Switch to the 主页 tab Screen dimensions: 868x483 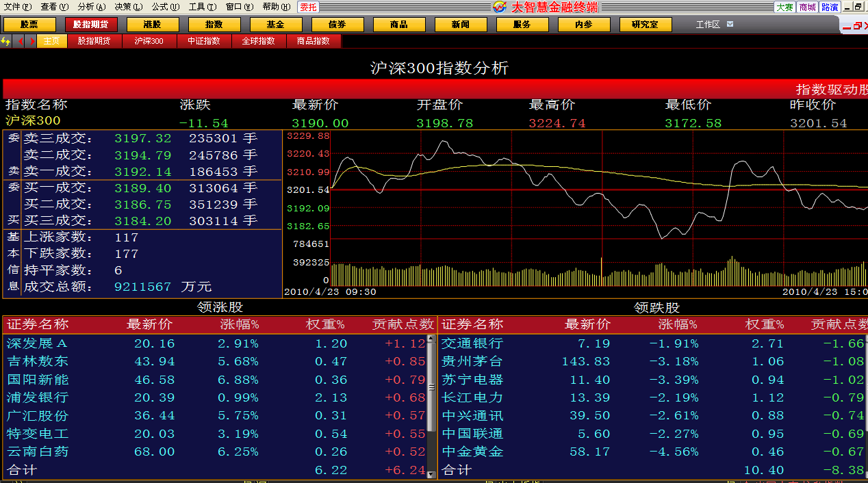51,41
